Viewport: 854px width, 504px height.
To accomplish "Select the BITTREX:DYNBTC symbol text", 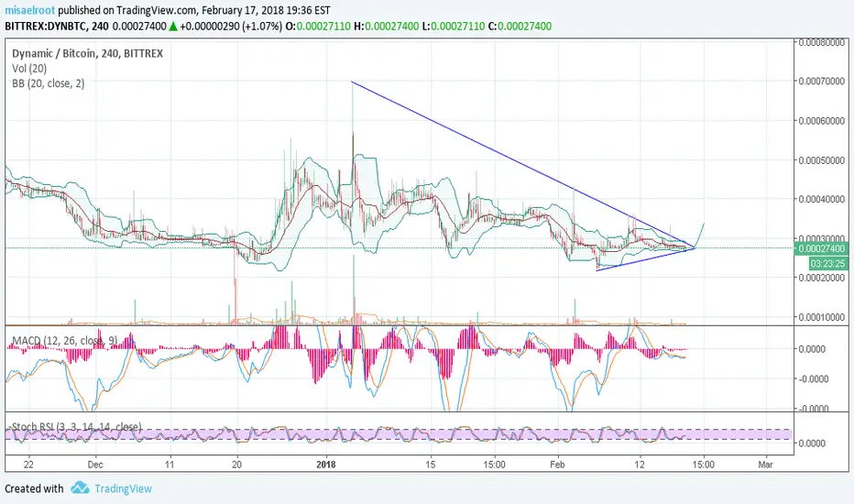I will pos(48,27).
